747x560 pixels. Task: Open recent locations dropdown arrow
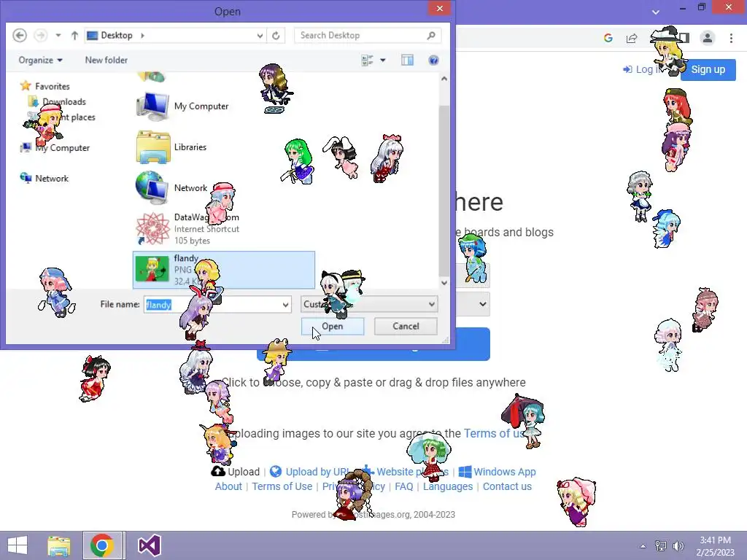(x=58, y=35)
